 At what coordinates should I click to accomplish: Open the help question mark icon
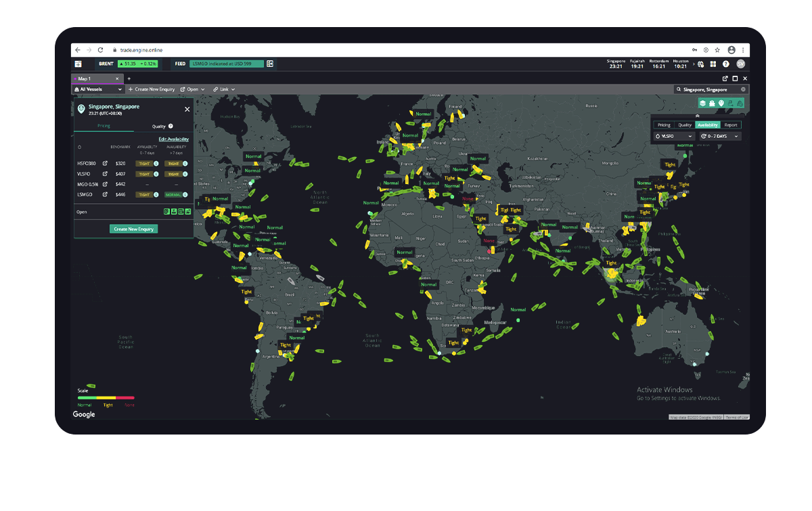coord(726,64)
